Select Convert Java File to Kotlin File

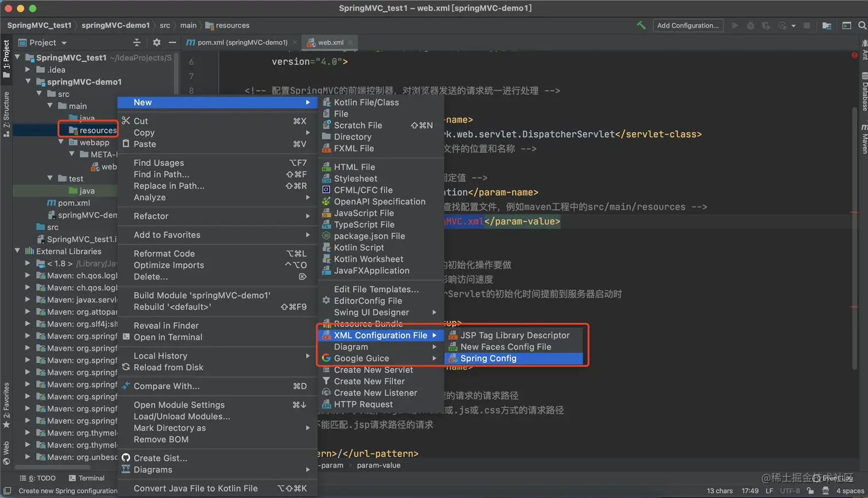(x=217, y=488)
